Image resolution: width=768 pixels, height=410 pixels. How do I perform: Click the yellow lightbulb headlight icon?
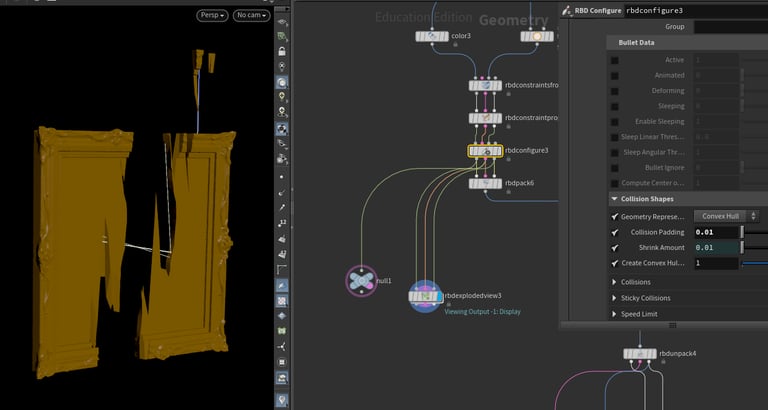282,96
